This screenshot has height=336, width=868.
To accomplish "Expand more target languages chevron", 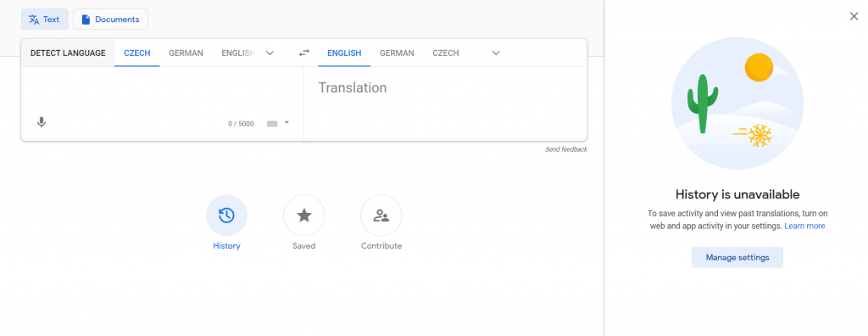I will click(496, 53).
